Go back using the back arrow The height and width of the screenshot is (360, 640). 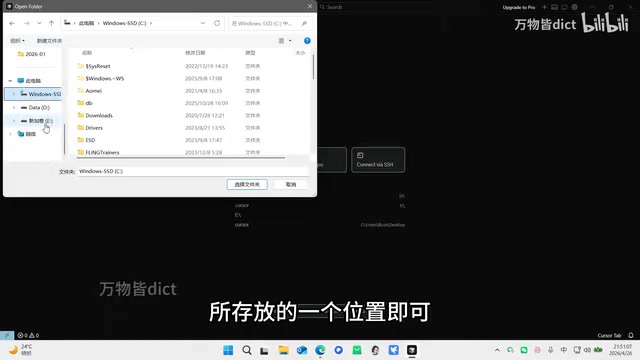[x=12, y=23]
